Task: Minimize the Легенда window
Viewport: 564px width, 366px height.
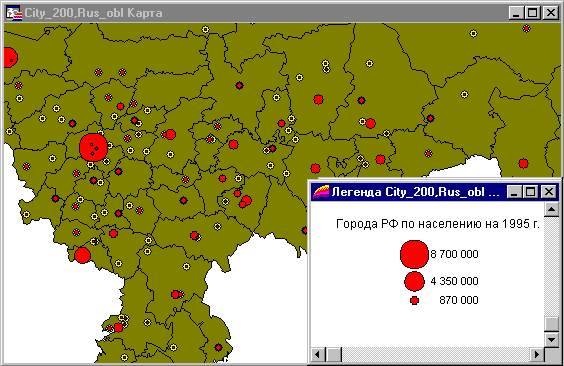Action: point(515,192)
